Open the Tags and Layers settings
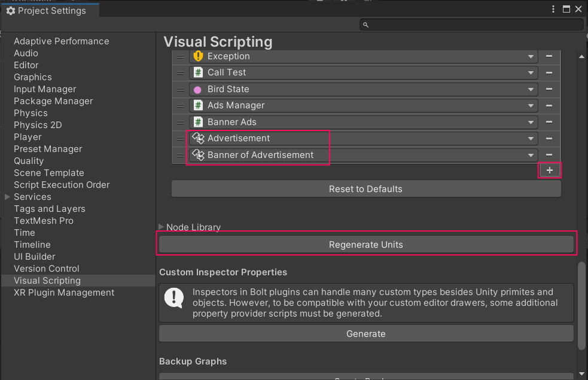The height and width of the screenshot is (380, 588). (x=50, y=209)
